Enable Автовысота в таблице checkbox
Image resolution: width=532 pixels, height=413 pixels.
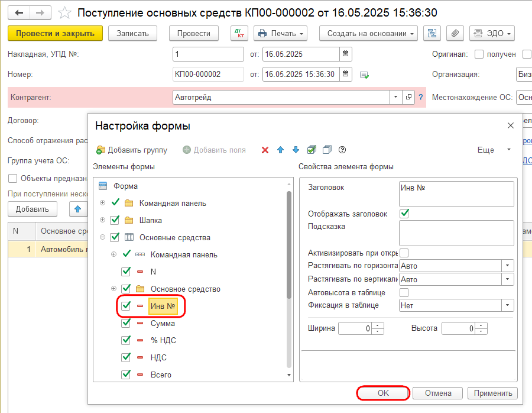[404, 292]
